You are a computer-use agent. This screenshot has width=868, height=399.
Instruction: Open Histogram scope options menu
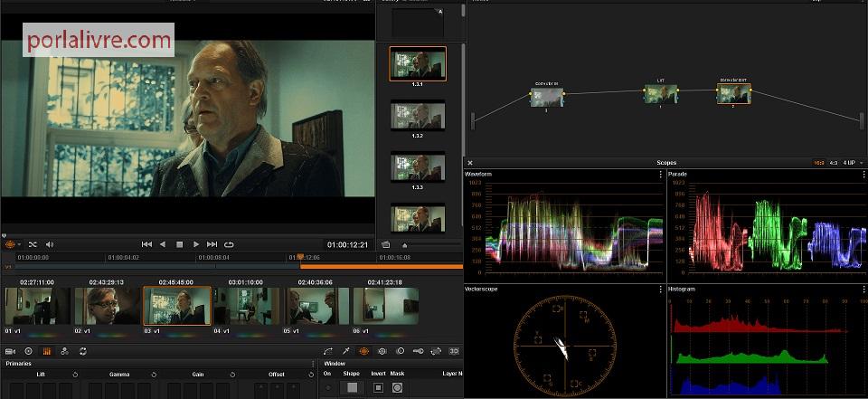pos(863,290)
